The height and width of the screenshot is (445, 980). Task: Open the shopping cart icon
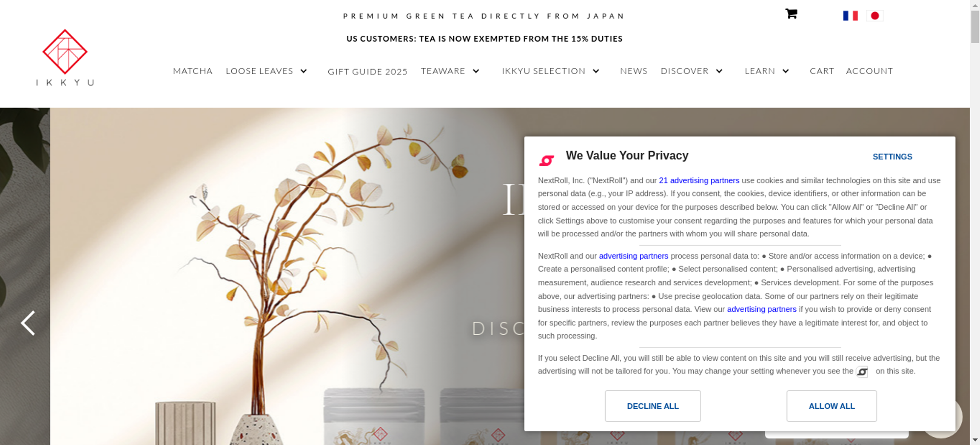click(x=791, y=14)
